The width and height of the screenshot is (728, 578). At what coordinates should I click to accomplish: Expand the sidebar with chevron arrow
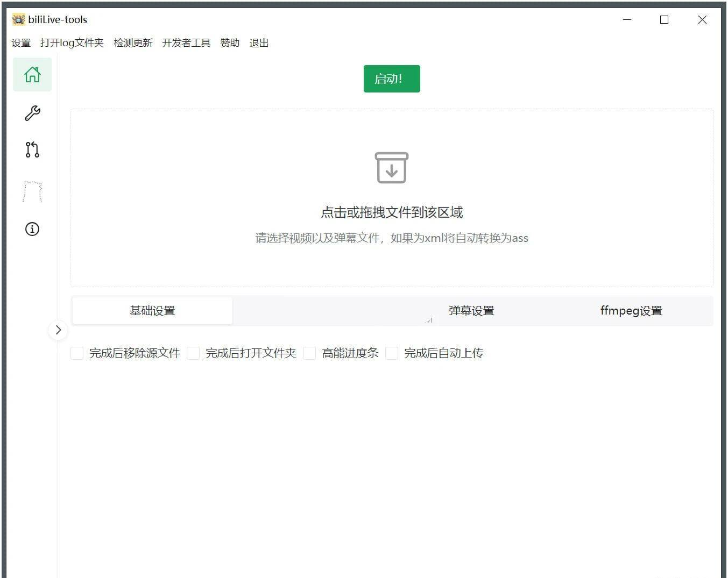58,330
